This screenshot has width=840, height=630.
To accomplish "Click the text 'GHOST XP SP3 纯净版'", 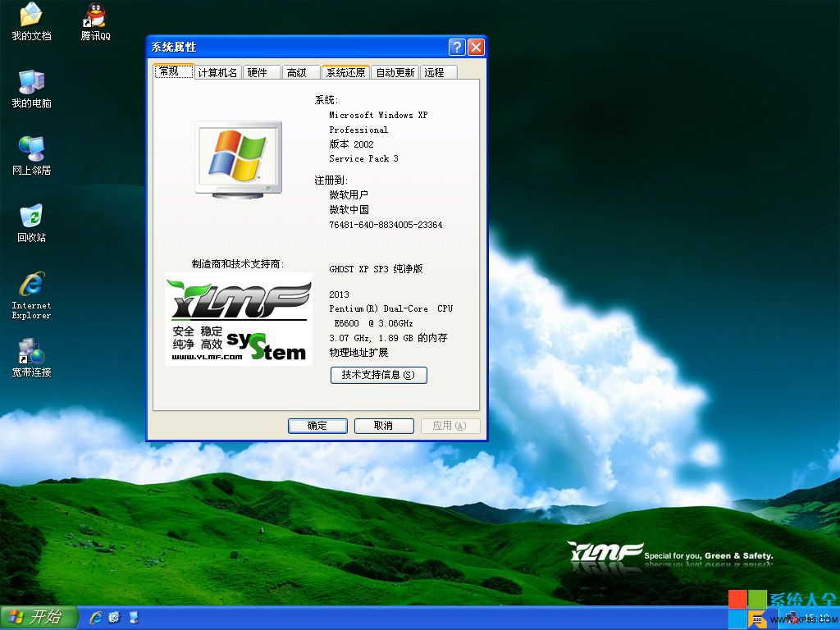I will pos(376,269).
